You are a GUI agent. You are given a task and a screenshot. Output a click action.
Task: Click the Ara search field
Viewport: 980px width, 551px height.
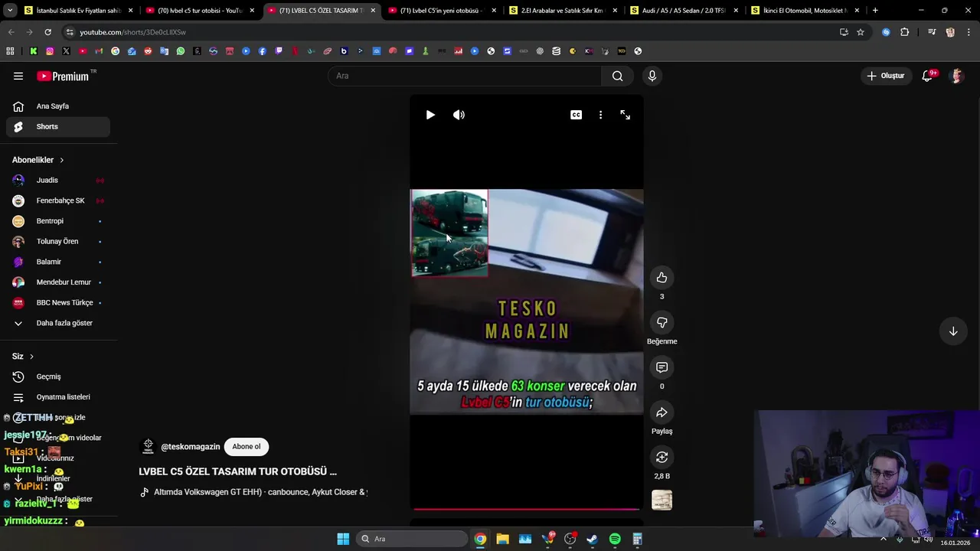(465, 76)
